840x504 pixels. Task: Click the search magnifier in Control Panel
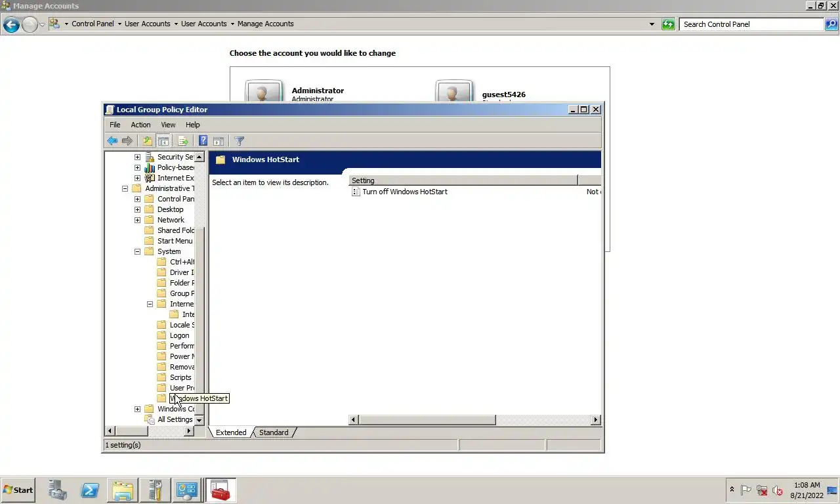point(831,24)
